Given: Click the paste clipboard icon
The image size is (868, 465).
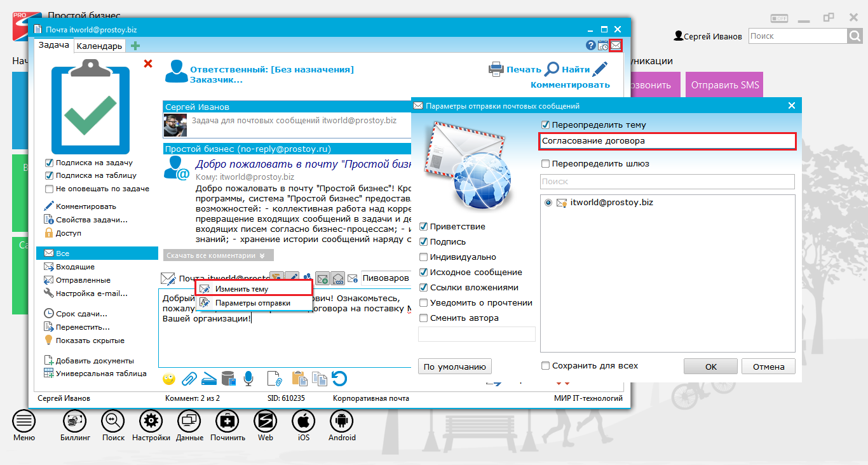Looking at the screenshot, I should pos(299,379).
